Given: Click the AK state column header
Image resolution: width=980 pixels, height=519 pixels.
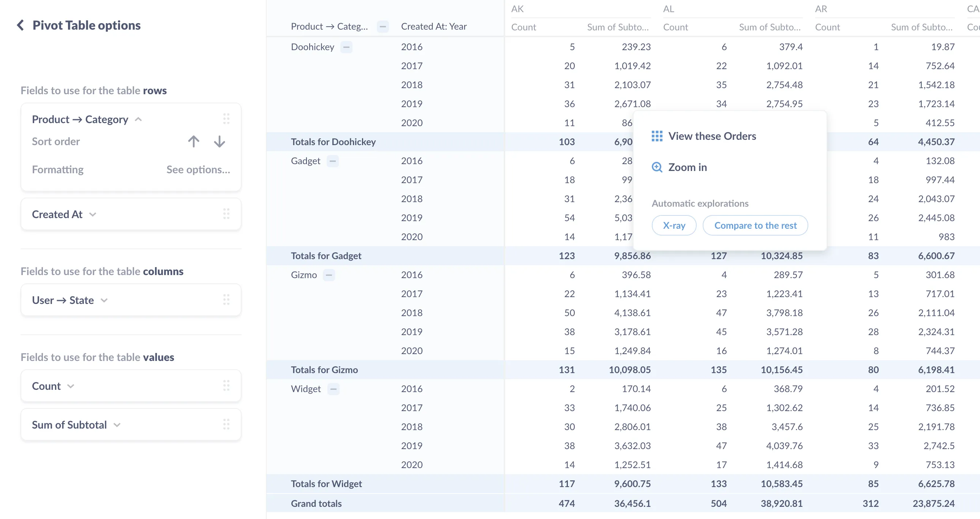Looking at the screenshot, I should click(517, 9).
